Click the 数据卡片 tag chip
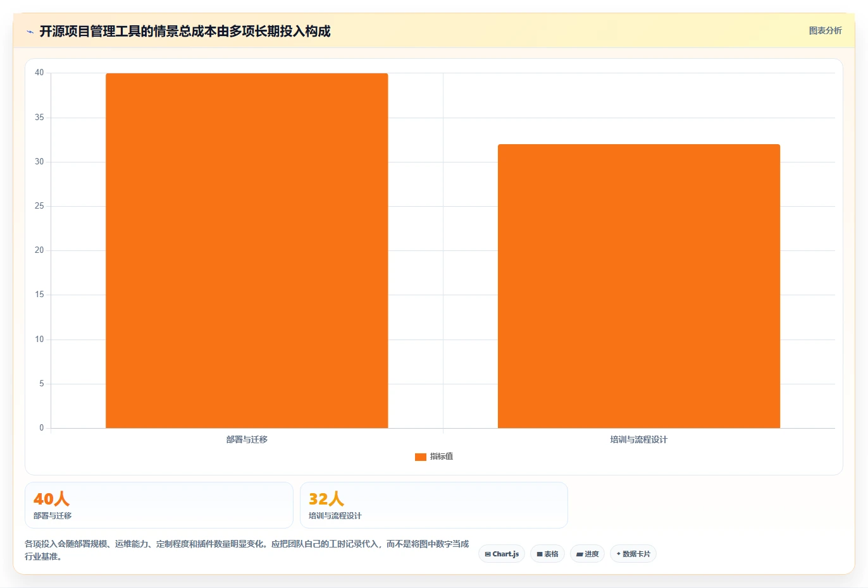 click(633, 554)
